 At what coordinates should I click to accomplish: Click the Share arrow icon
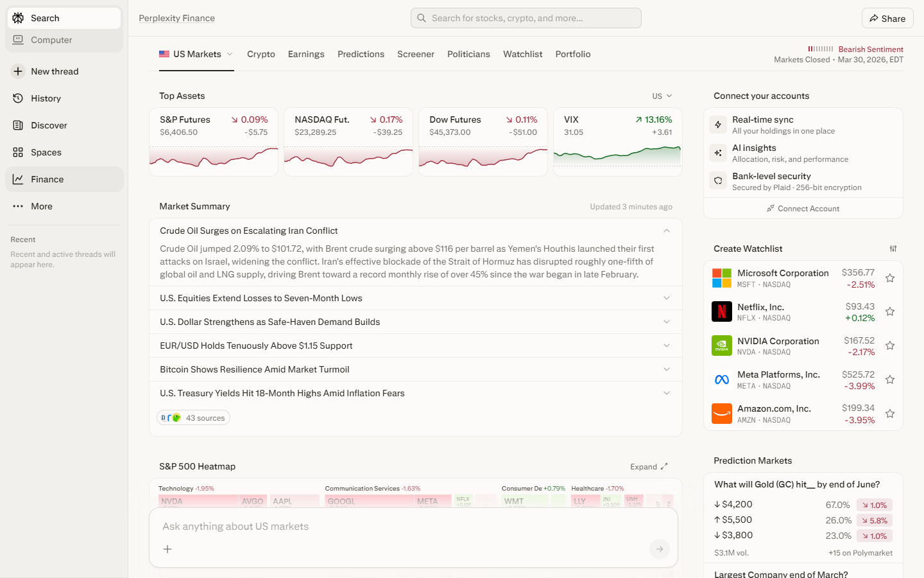tap(874, 19)
